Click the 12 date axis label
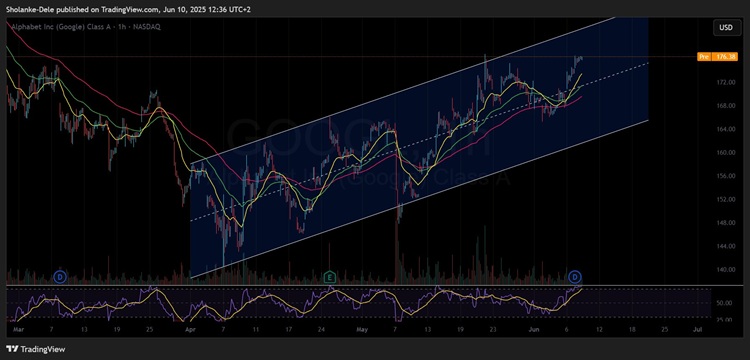Image resolution: width=750 pixels, height=360 pixels. 600,330
